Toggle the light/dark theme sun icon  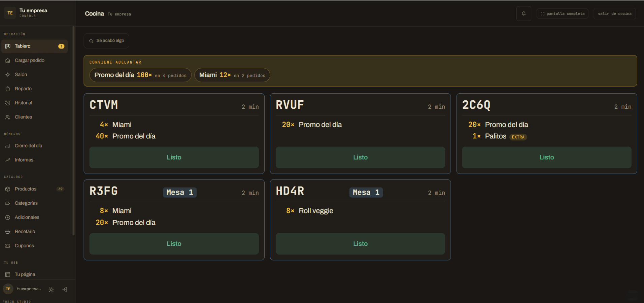click(51, 290)
